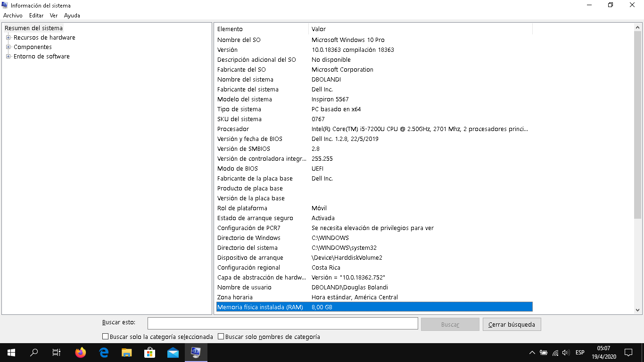Open Wi-Fi network tray icon

click(x=555, y=352)
